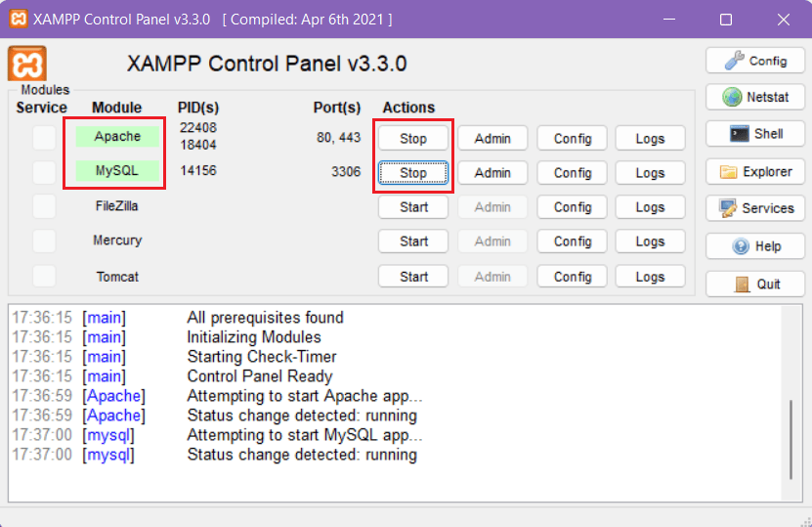Click the Quit button
Viewport: 812px width, 527px height.
(x=755, y=284)
